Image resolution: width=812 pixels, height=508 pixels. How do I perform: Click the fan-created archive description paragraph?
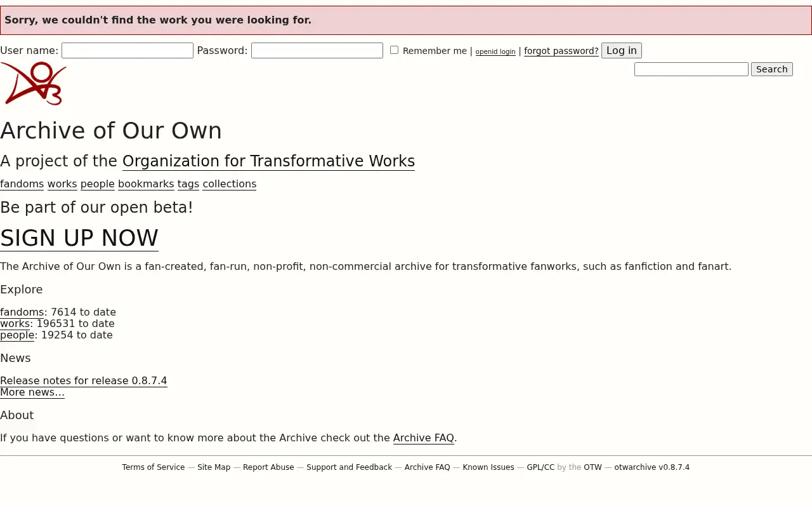366,267
